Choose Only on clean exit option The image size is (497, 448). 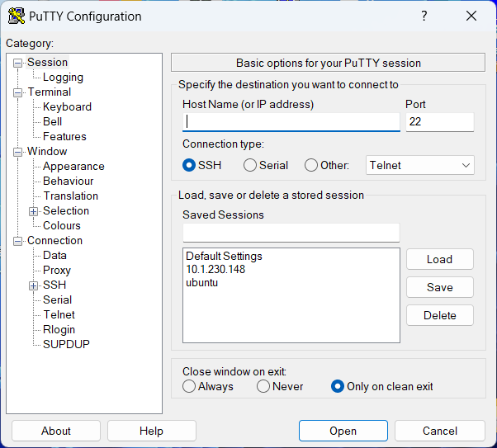[337, 386]
